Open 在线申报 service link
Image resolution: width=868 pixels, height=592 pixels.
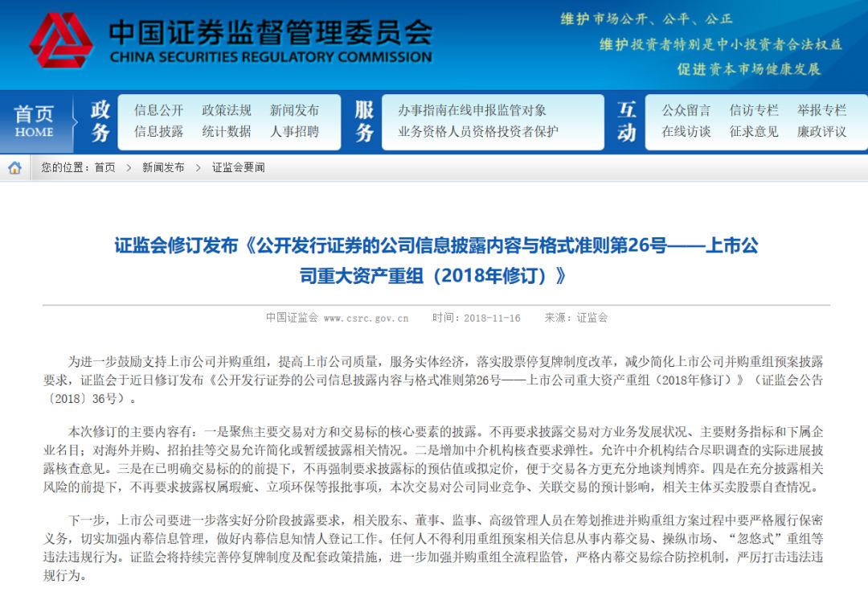[x=472, y=110]
